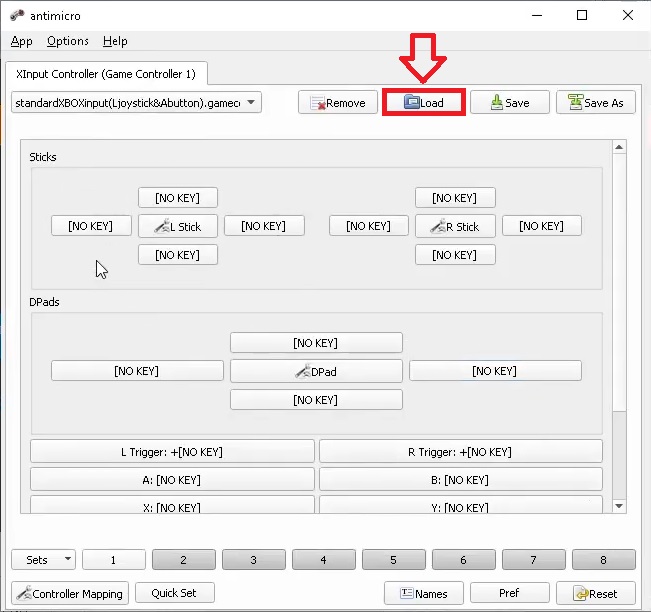Open the App menu
This screenshot has width=651, height=612.
tap(22, 41)
